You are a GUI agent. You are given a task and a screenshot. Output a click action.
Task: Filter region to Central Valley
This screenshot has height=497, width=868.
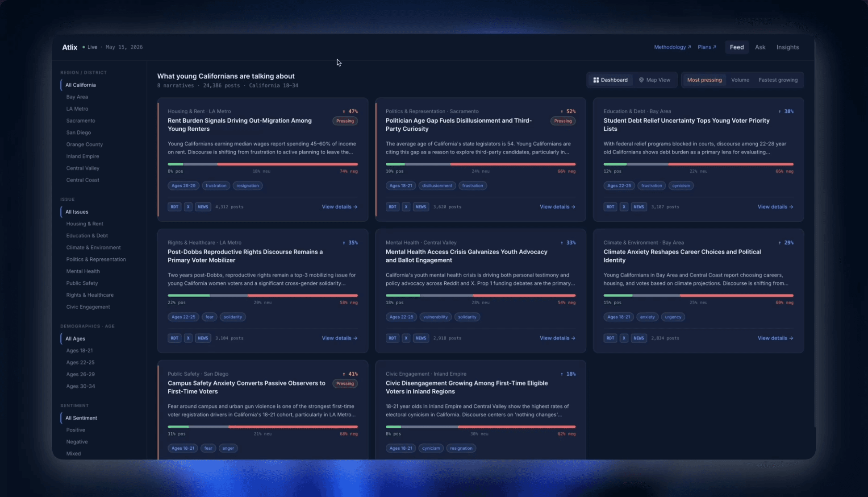(x=83, y=168)
